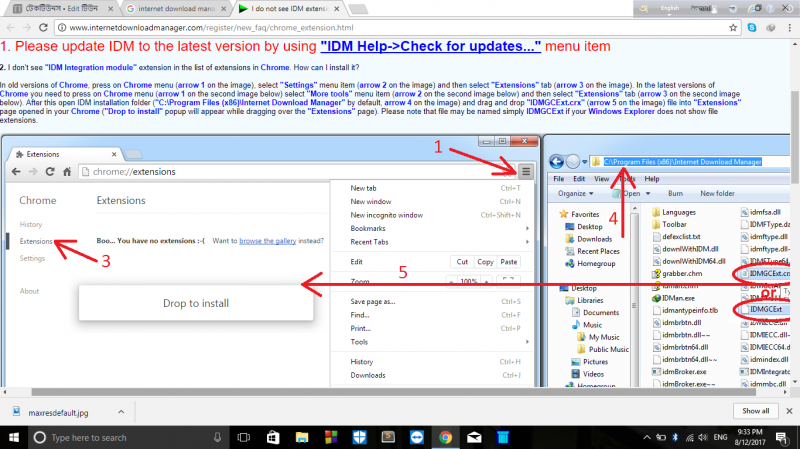Open a new browser tab
The width and height of the screenshot is (800, 449).
click(358, 9)
